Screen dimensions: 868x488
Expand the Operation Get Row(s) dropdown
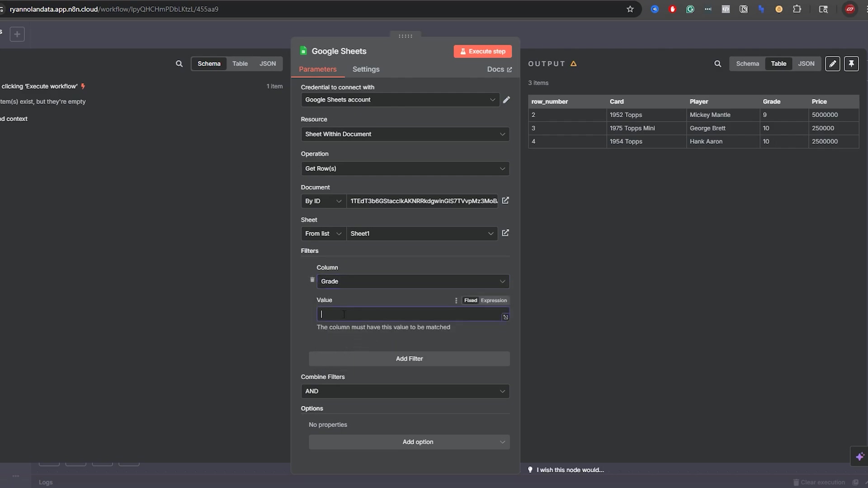coord(405,169)
